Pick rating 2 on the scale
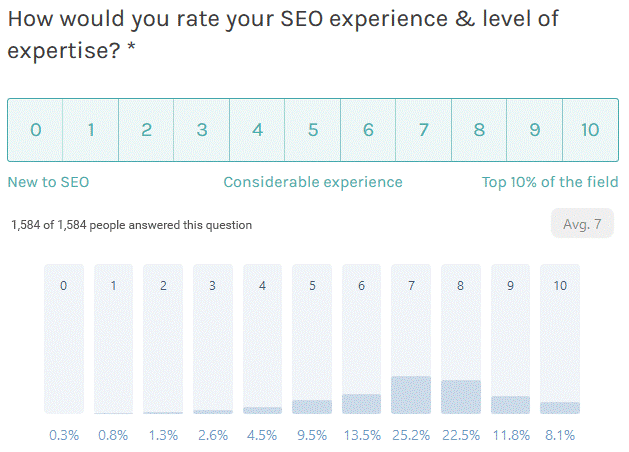629x452 pixels. point(146,130)
